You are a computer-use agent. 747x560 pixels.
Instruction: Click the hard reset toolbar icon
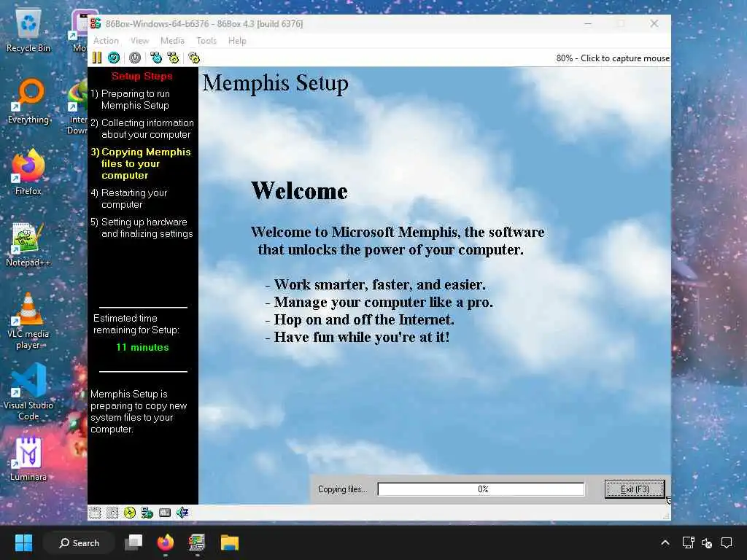click(114, 58)
